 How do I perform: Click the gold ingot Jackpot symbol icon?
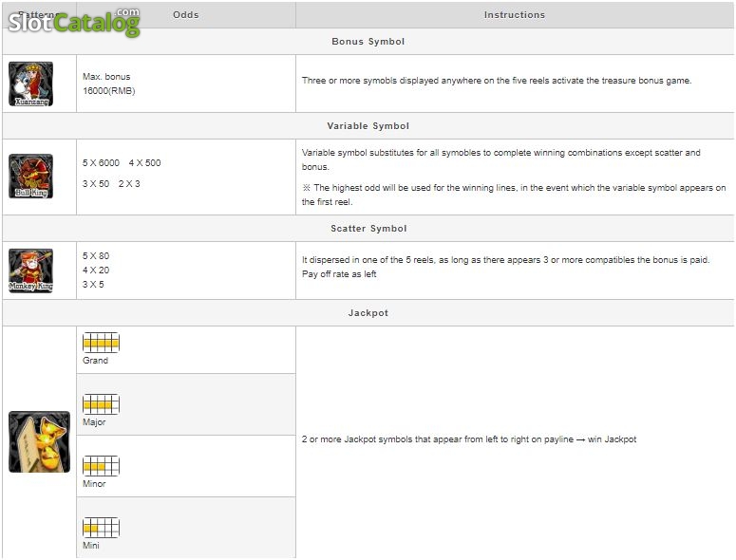click(40, 441)
